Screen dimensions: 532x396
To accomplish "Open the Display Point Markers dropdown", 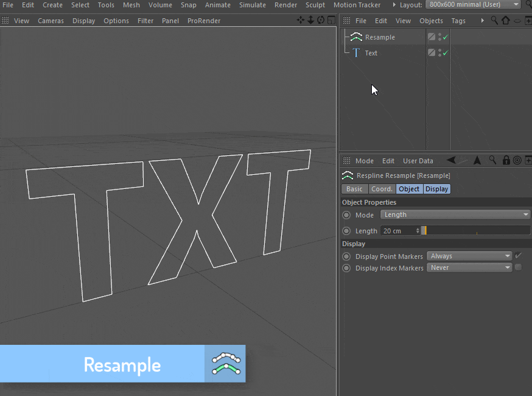I will click(469, 256).
